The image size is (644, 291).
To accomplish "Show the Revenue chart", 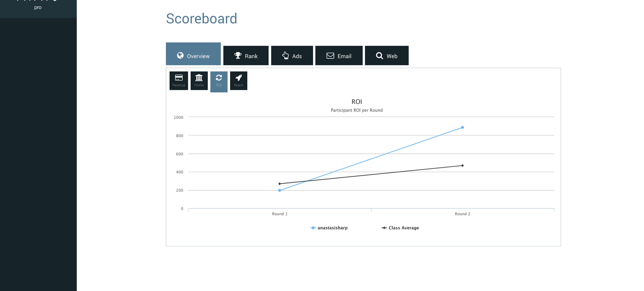I will tap(179, 81).
